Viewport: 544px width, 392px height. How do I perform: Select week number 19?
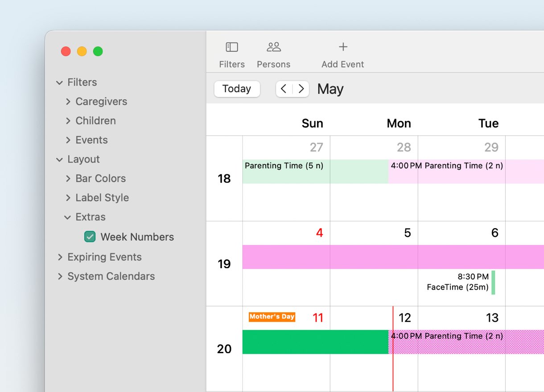click(224, 264)
